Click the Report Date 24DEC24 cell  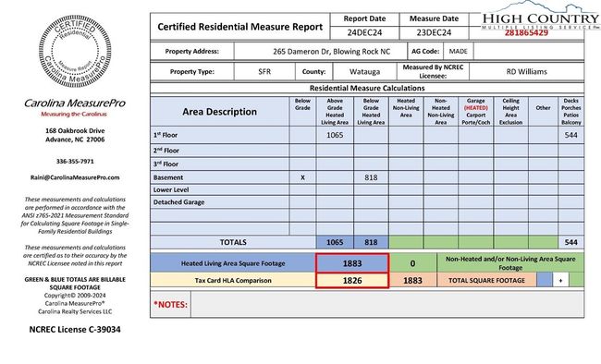pyautogui.click(x=364, y=32)
